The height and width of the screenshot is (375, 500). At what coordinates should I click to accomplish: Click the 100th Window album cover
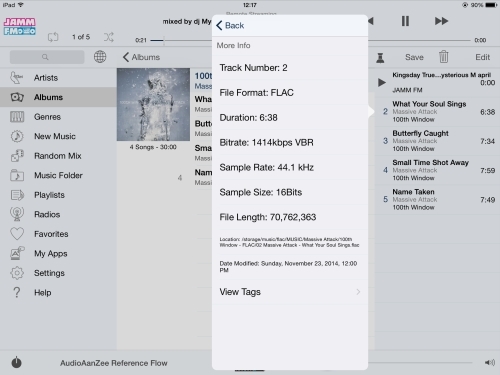[153, 104]
